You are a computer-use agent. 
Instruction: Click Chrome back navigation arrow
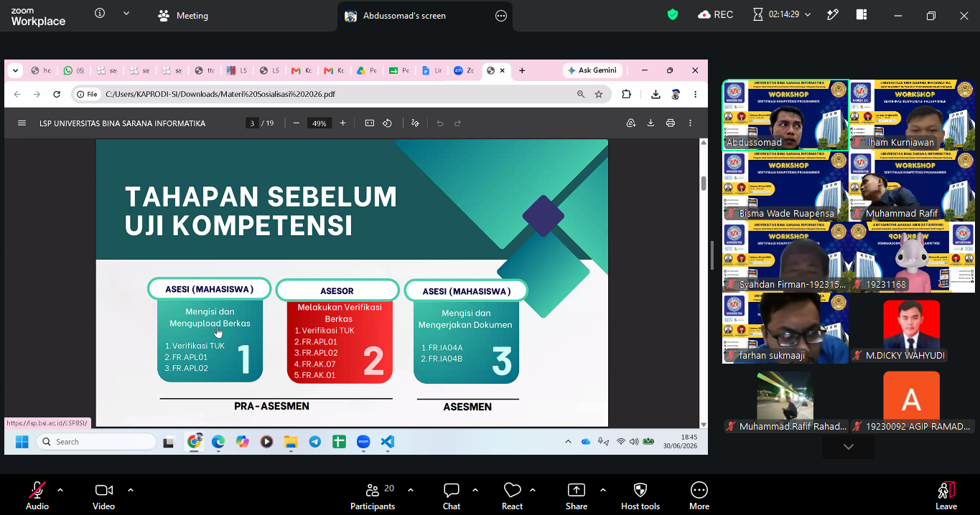(17, 94)
